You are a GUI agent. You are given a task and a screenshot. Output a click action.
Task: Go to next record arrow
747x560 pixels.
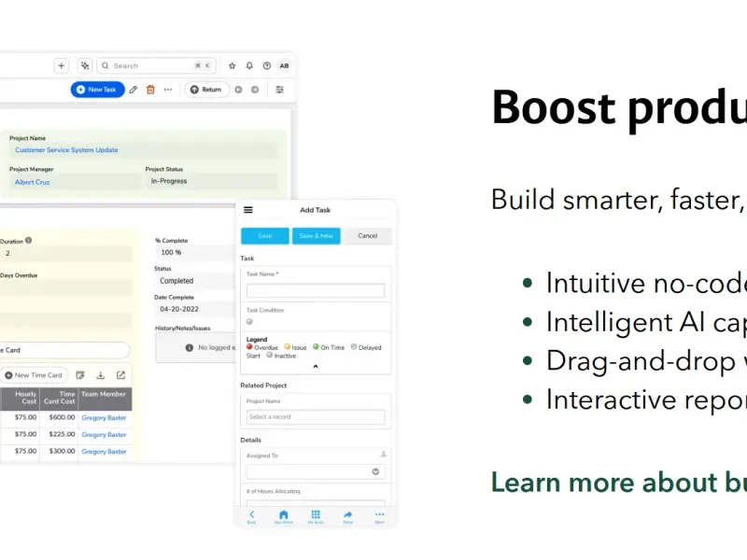pos(255,90)
